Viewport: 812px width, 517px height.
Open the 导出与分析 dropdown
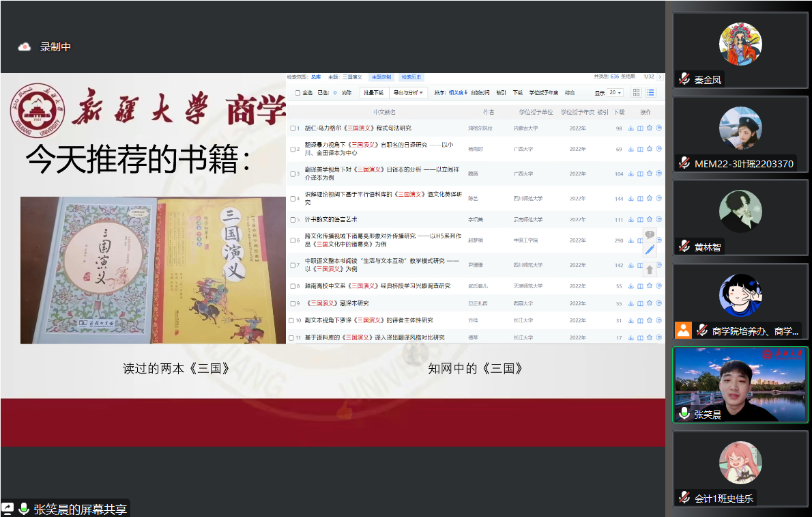click(x=409, y=93)
